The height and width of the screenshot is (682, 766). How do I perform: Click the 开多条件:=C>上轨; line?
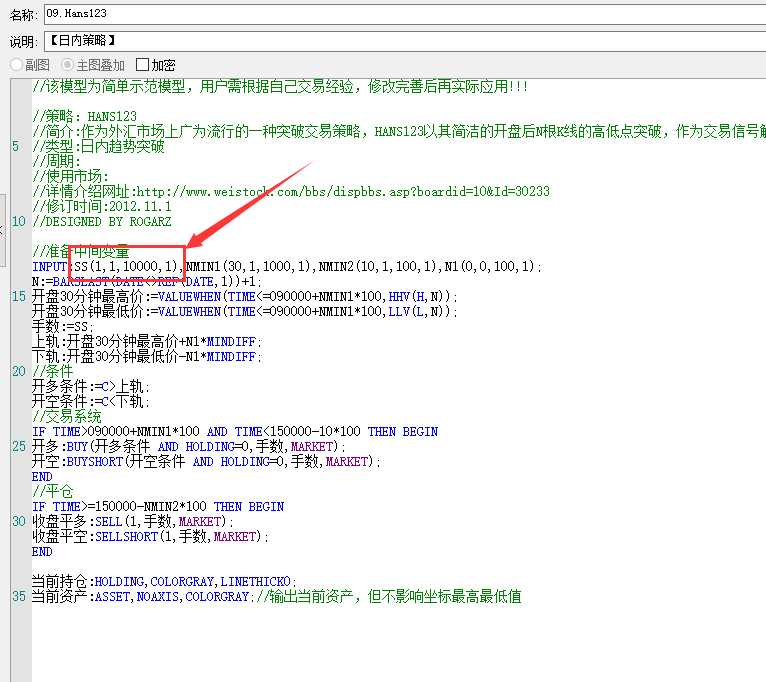click(90, 386)
